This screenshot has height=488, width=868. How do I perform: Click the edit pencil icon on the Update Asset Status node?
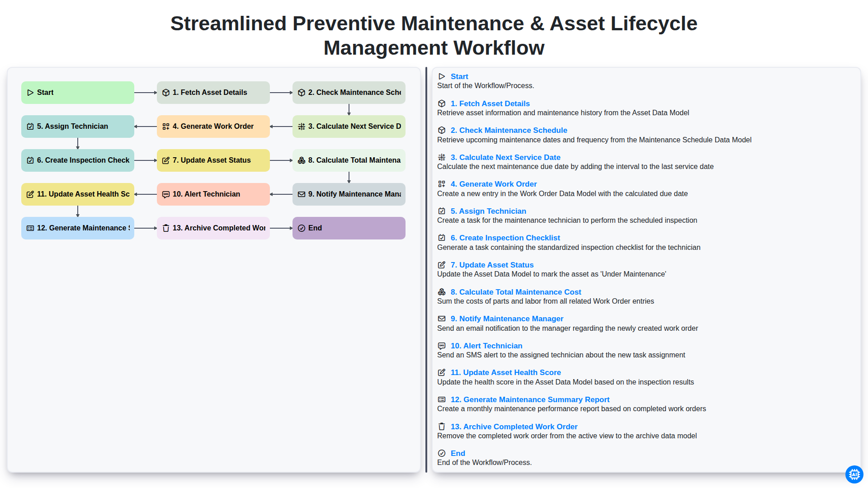(166, 160)
